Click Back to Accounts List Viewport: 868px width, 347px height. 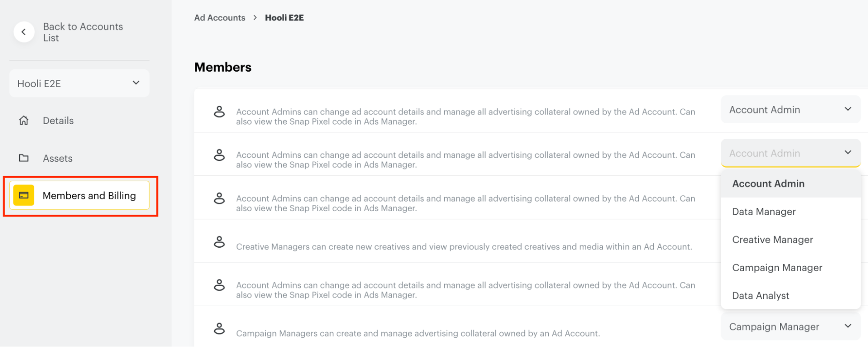[x=83, y=32]
